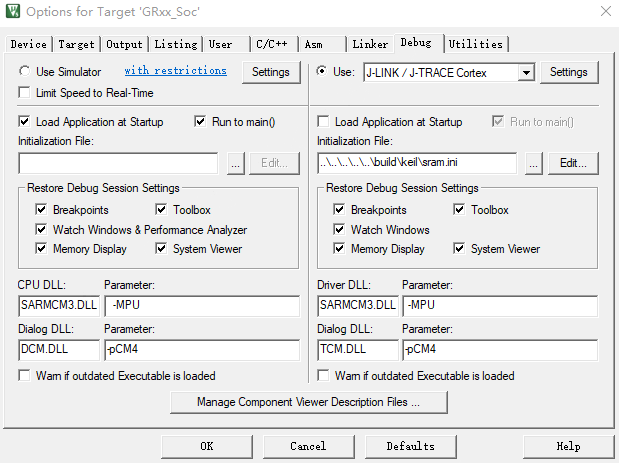Select the Use Simulator radio button
The image size is (619, 463).
(x=26, y=72)
